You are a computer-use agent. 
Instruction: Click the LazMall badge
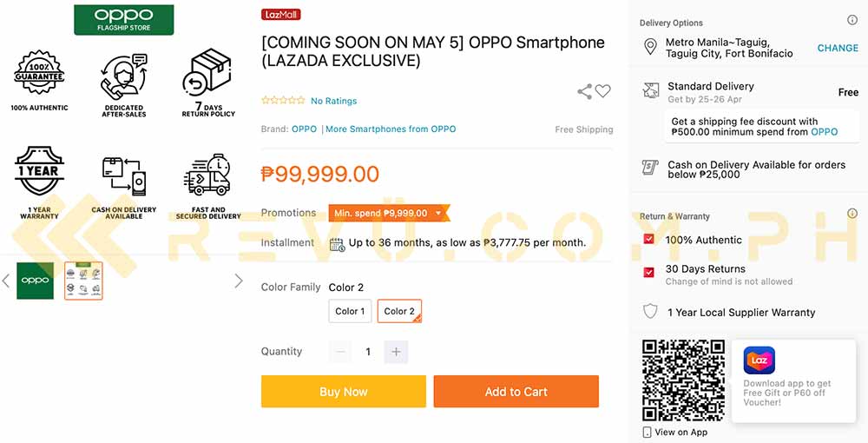280,15
